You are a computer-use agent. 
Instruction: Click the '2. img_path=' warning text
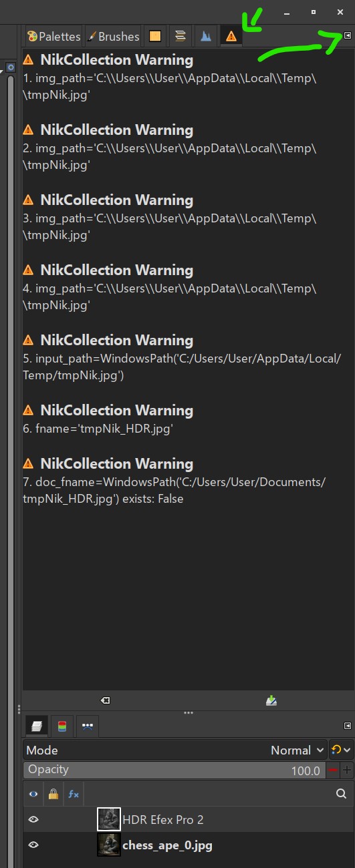pos(170,156)
